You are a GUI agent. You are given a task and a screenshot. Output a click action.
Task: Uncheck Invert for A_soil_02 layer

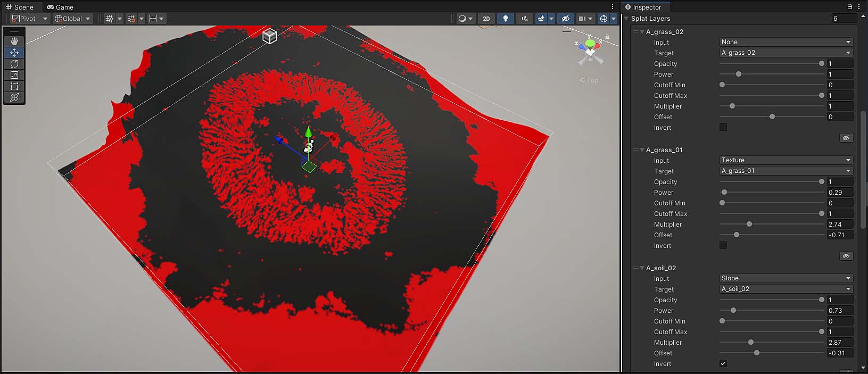(723, 363)
